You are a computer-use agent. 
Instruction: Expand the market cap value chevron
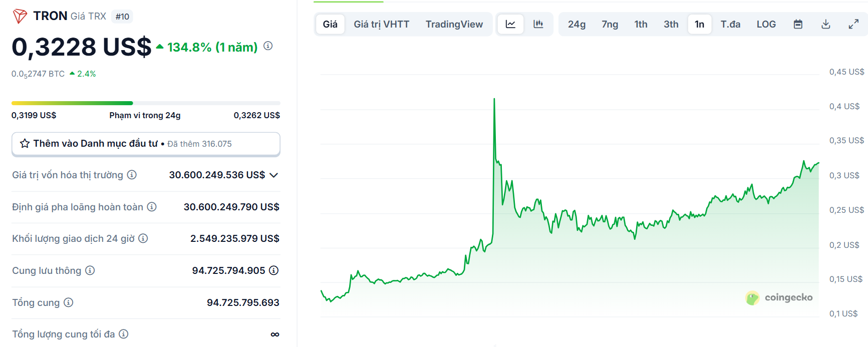(273, 175)
